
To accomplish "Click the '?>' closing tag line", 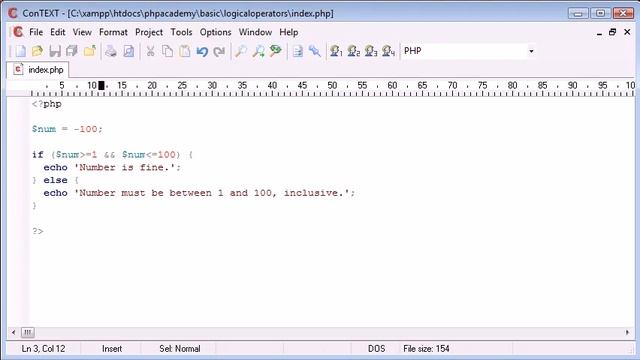I will [x=38, y=231].
